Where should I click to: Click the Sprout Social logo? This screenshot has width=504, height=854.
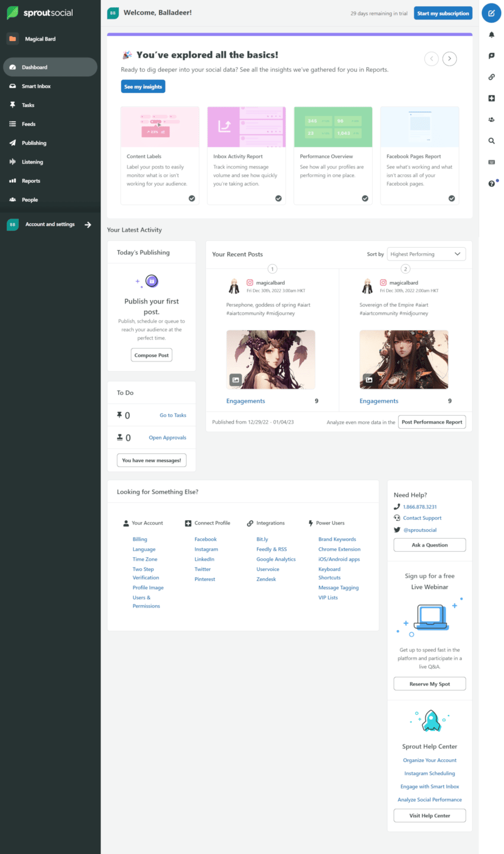click(40, 13)
